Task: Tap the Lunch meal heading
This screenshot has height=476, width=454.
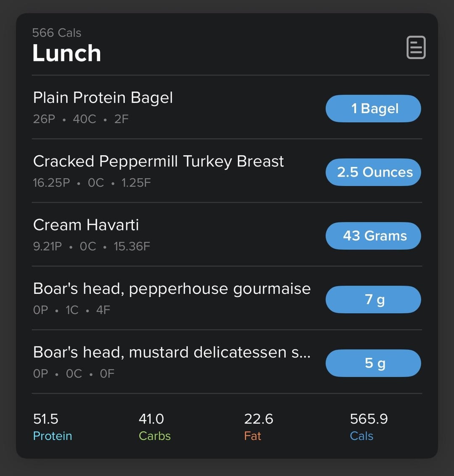Action: [x=67, y=53]
